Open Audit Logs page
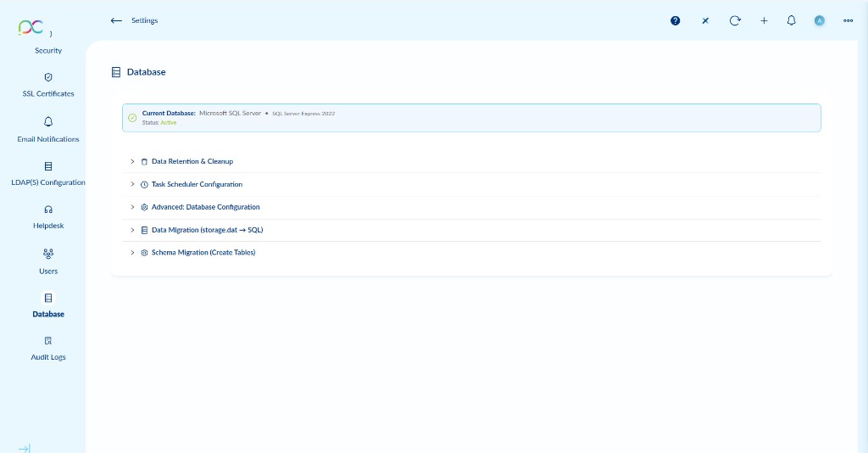This screenshot has height=453, width=868. click(x=48, y=357)
